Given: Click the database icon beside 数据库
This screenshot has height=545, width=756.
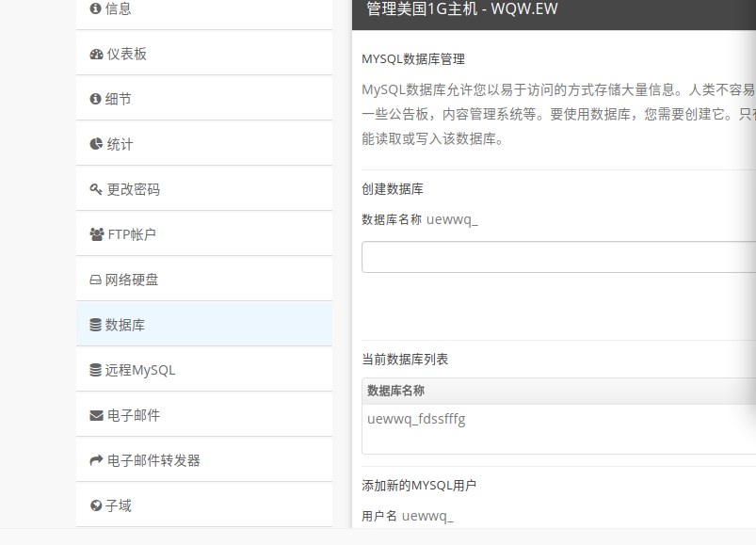Looking at the screenshot, I should [95, 326].
